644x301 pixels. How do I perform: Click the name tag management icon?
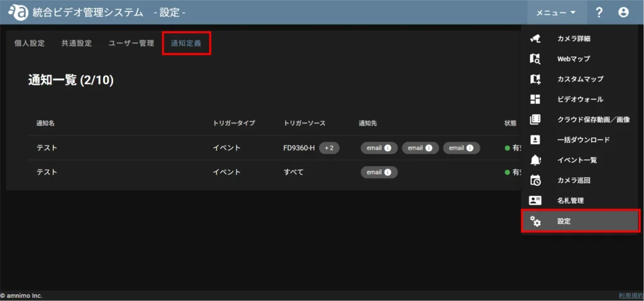535,200
